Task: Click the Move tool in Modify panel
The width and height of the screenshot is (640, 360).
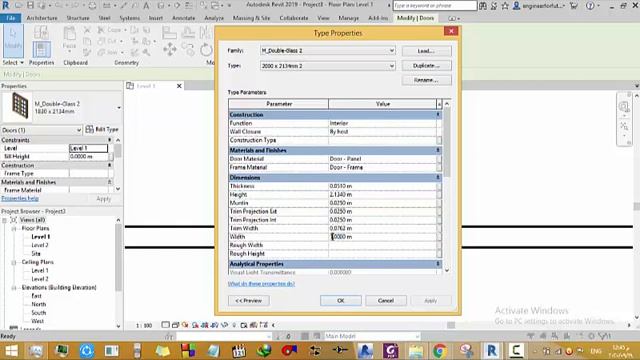Action: click(170, 49)
